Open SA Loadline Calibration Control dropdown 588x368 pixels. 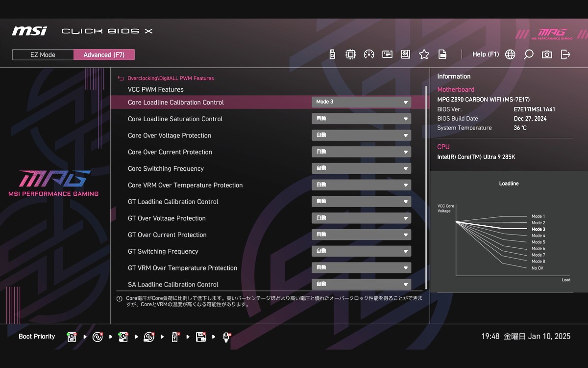[361, 284]
